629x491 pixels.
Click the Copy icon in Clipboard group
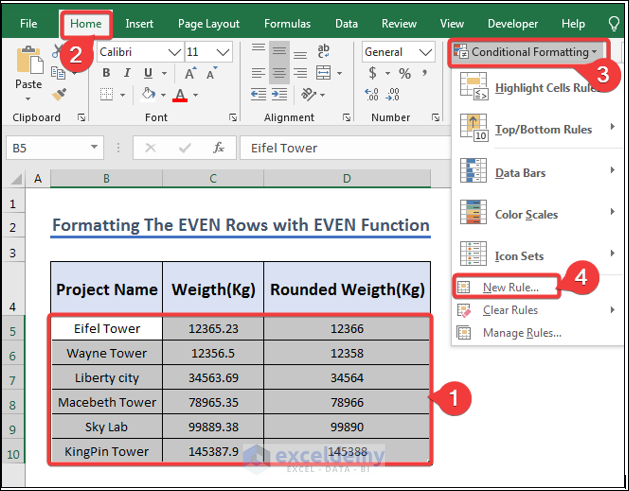pyautogui.click(x=58, y=73)
